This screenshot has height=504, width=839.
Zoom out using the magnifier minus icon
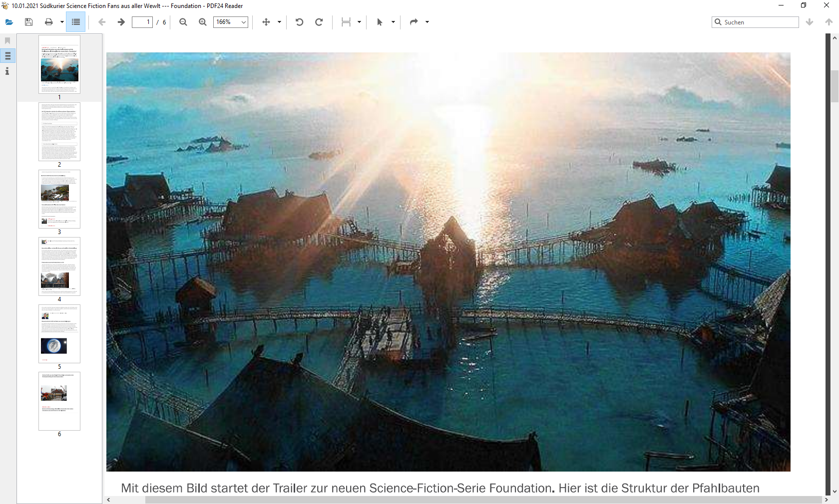coord(183,22)
